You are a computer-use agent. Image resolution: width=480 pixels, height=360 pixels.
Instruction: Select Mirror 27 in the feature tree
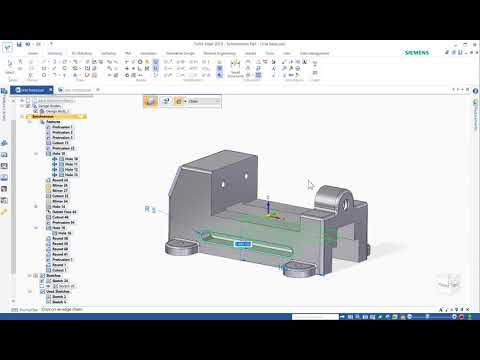coord(60,191)
